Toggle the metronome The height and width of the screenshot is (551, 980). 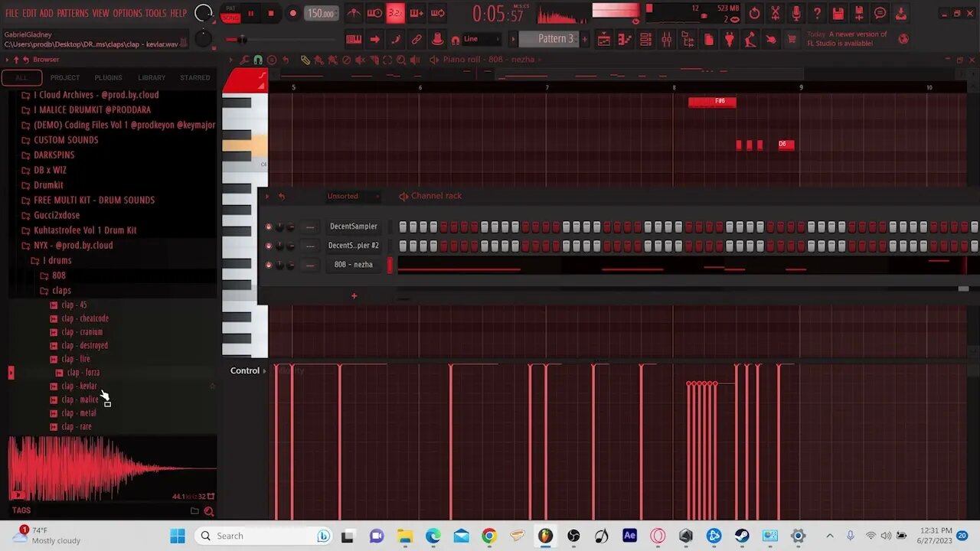[x=354, y=14]
